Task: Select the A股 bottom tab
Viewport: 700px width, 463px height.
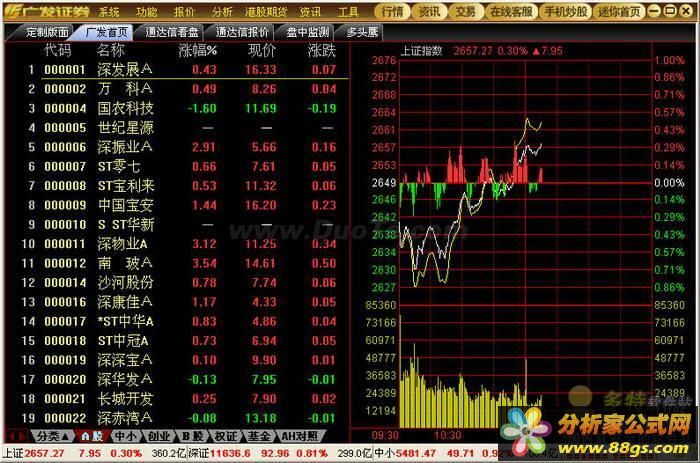Action: [92, 436]
